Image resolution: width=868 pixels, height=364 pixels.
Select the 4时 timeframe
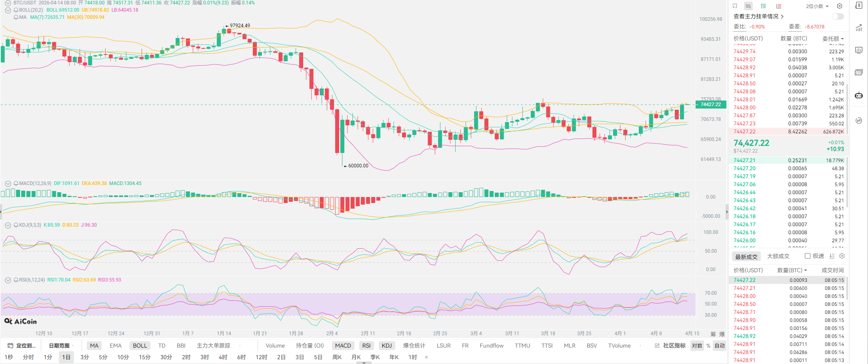223,357
